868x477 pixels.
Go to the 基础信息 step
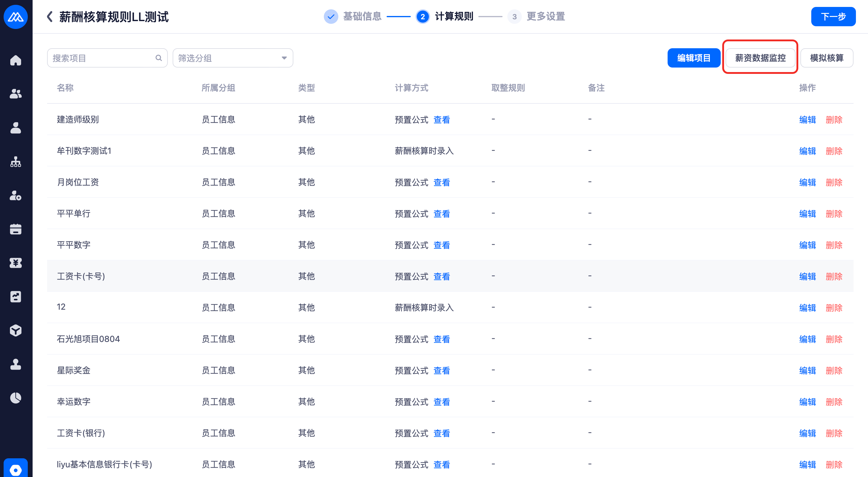tap(352, 17)
